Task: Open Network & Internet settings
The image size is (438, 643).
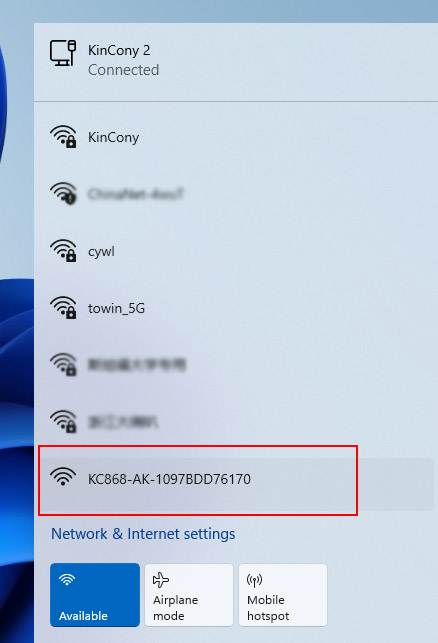Action: point(143,534)
